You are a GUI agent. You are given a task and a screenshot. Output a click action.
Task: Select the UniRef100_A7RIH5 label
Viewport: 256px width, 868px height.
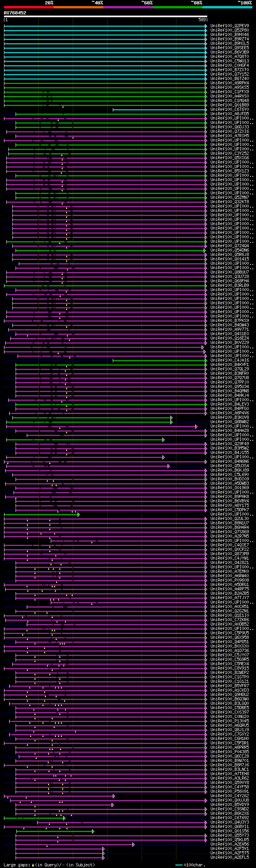pyautogui.click(x=230, y=136)
